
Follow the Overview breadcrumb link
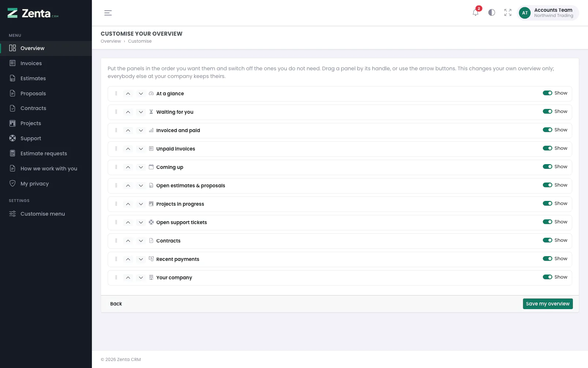[111, 41]
